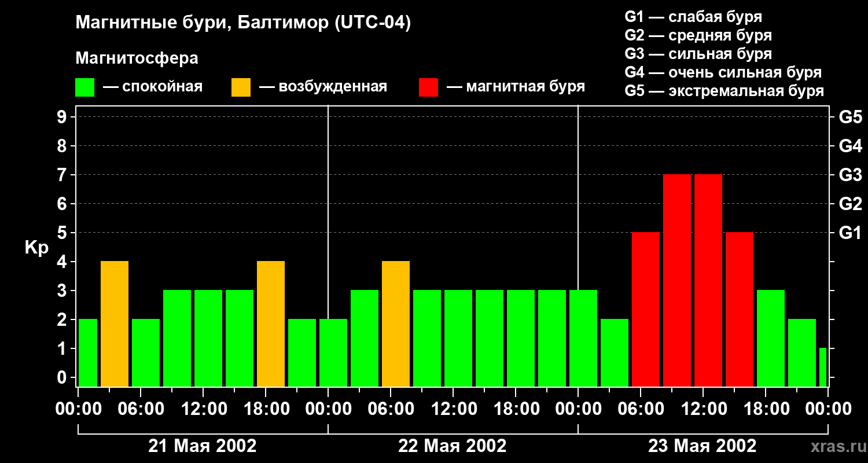This screenshot has width=868, height=463.
Task: Click the 'G3' label on right axis
Action: [x=850, y=175]
